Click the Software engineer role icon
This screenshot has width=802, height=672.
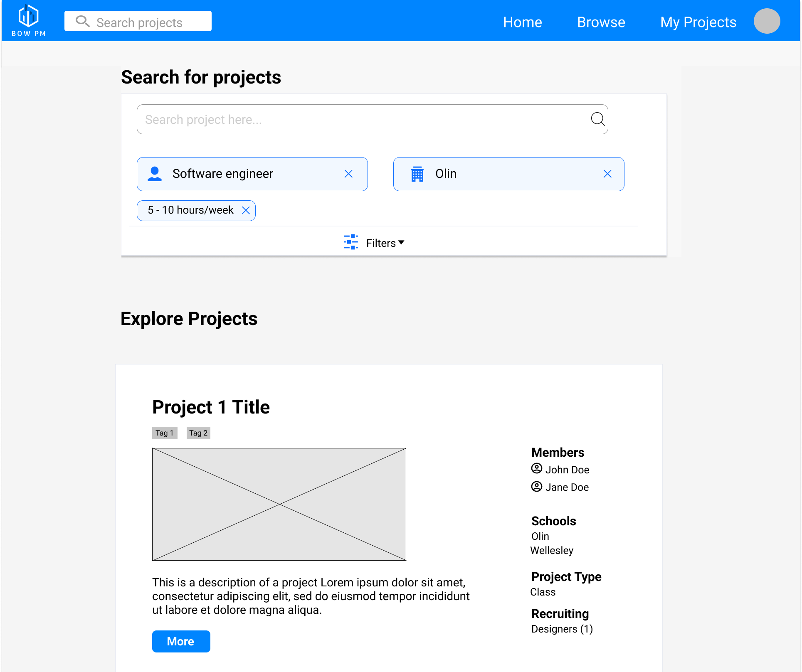coord(155,174)
